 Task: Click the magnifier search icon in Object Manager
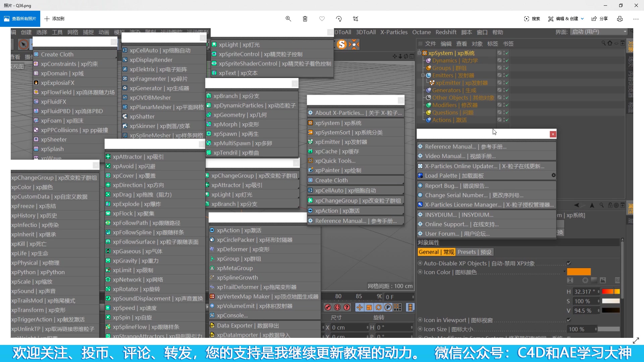[x=604, y=43]
